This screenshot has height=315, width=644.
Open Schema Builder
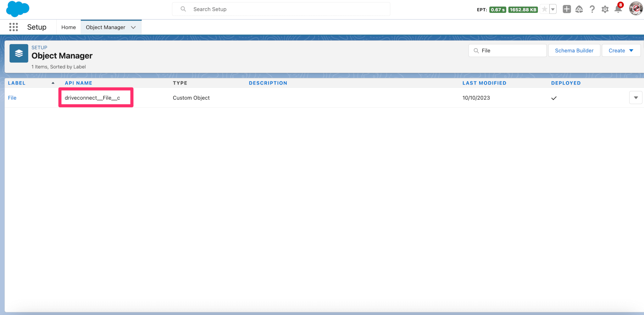pos(574,51)
